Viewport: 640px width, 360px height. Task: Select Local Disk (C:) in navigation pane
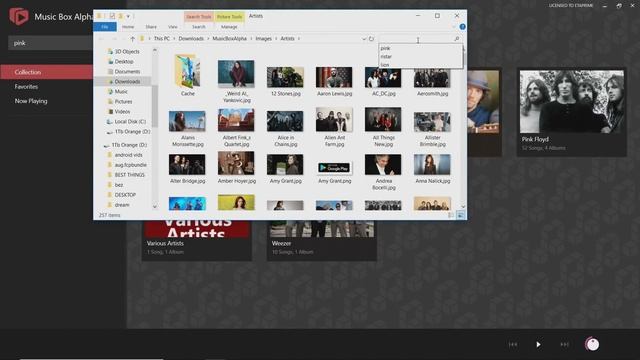pyautogui.click(x=130, y=122)
